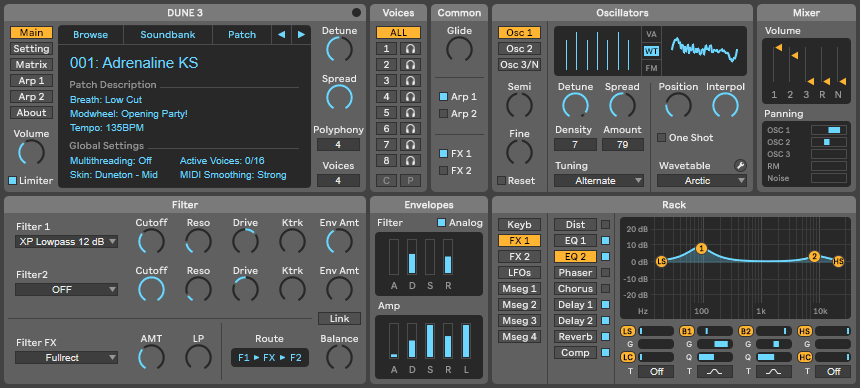
Task: Open the Soundbank menu
Action: point(168,35)
